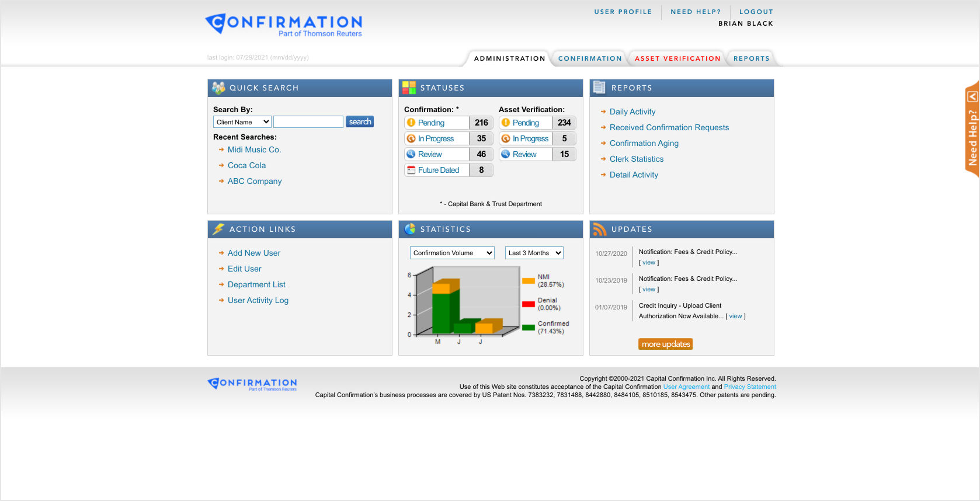
Task: View the 10/27/2020 Fees & Credit notification
Action: coord(649,262)
